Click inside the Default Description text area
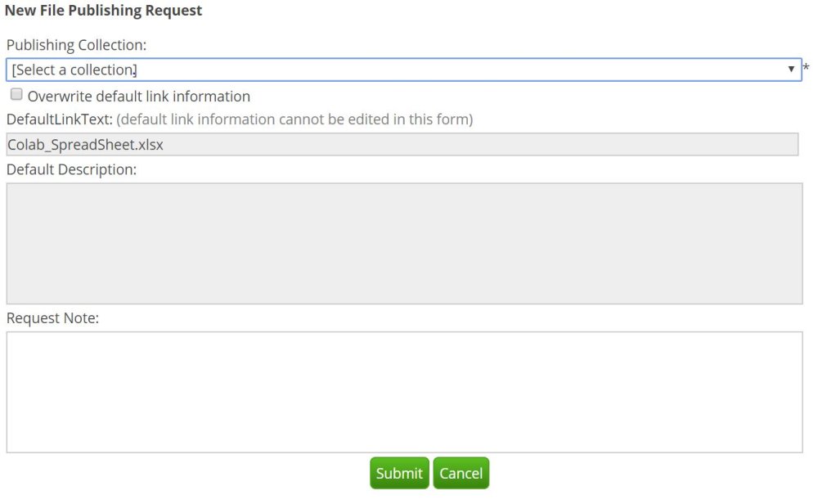The height and width of the screenshot is (504, 818). (404, 243)
